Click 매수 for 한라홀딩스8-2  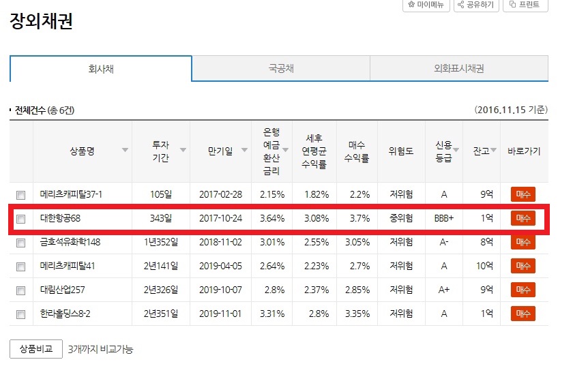[523, 314]
